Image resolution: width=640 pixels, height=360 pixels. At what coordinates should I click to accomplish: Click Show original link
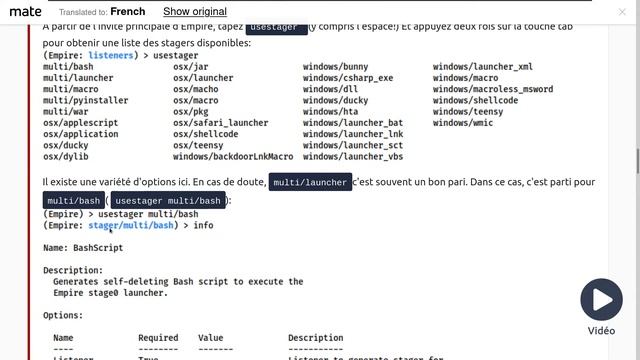pyautogui.click(x=195, y=11)
